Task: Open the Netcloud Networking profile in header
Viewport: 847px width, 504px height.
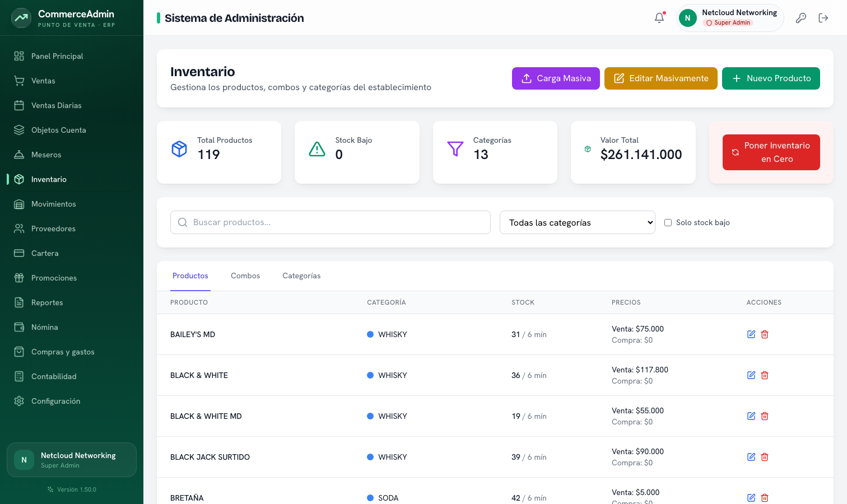Action: click(730, 18)
